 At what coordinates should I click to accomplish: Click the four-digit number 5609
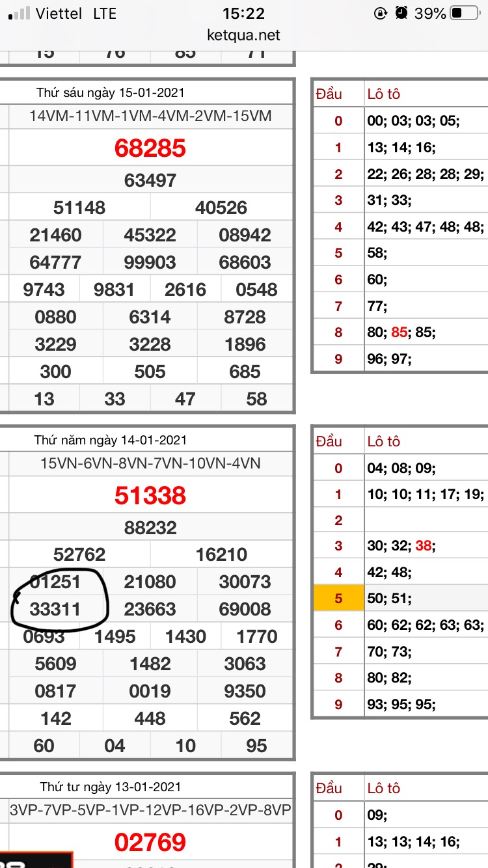[x=55, y=664]
